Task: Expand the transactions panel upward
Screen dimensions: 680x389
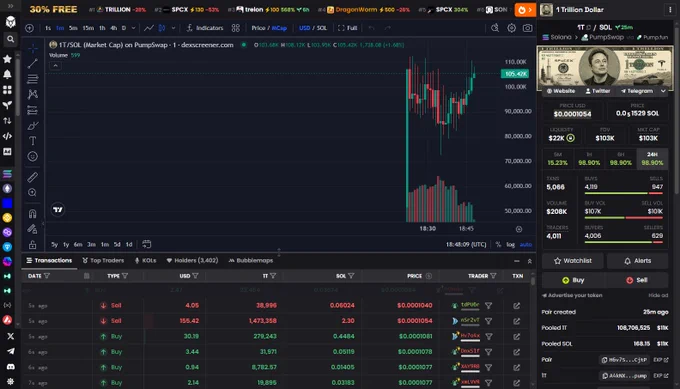Action: coord(530,261)
